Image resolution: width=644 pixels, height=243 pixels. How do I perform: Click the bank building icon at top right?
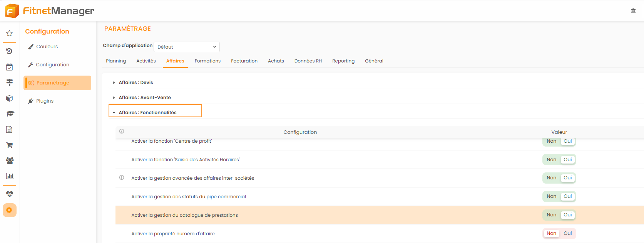click(x=633, y=10)
